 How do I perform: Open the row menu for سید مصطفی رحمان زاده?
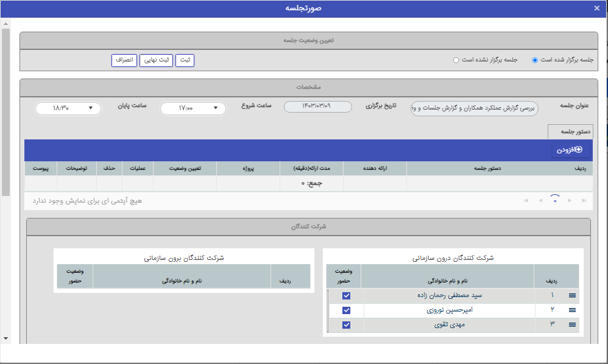tap(571, 295)
